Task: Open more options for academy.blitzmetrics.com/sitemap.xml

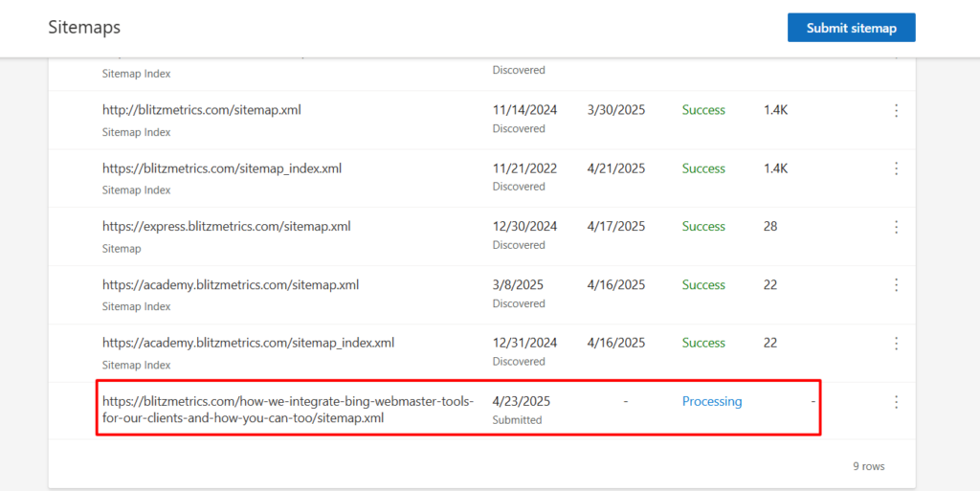Action: click(x=896, y=285)
